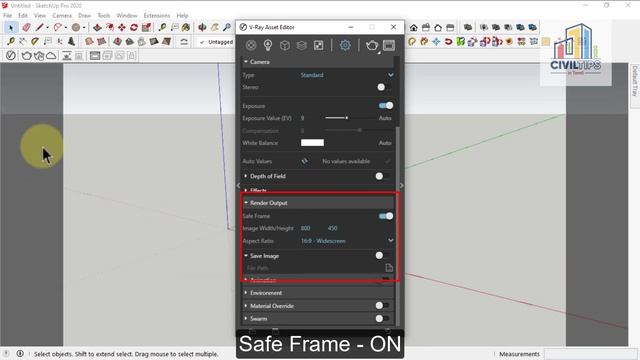Image resolution: width=640 pixels, height=360 pixels.
Task: Expand the Depth of Field section
Action: click(x=246, y=176)
